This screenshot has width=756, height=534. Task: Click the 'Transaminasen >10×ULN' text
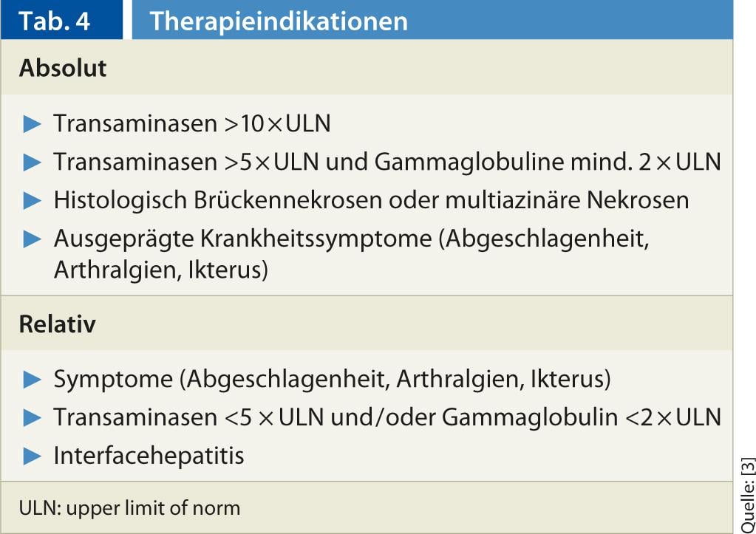tap(191, 124)
